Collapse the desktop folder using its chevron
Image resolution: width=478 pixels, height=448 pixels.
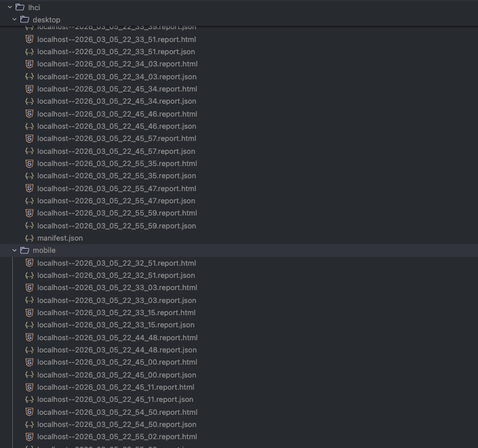coord(15,20)
